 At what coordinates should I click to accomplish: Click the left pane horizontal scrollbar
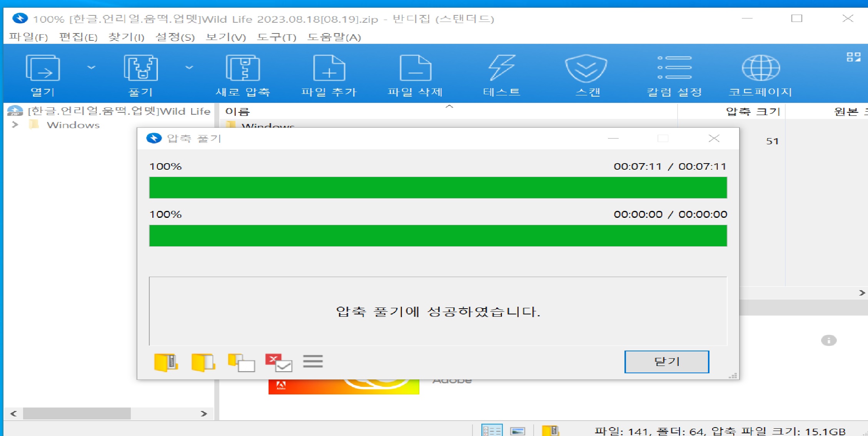coord(77,414)
